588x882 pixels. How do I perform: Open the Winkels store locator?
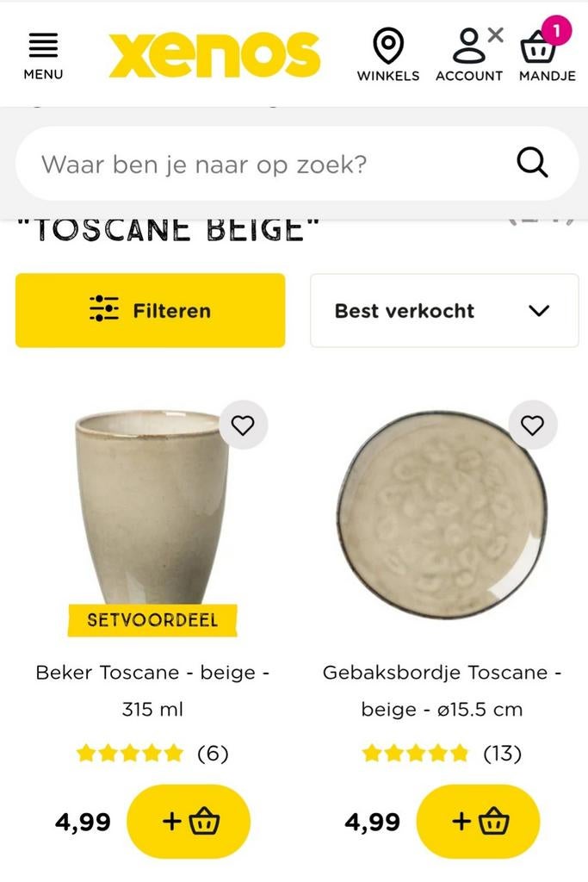[x=388, y=52]
